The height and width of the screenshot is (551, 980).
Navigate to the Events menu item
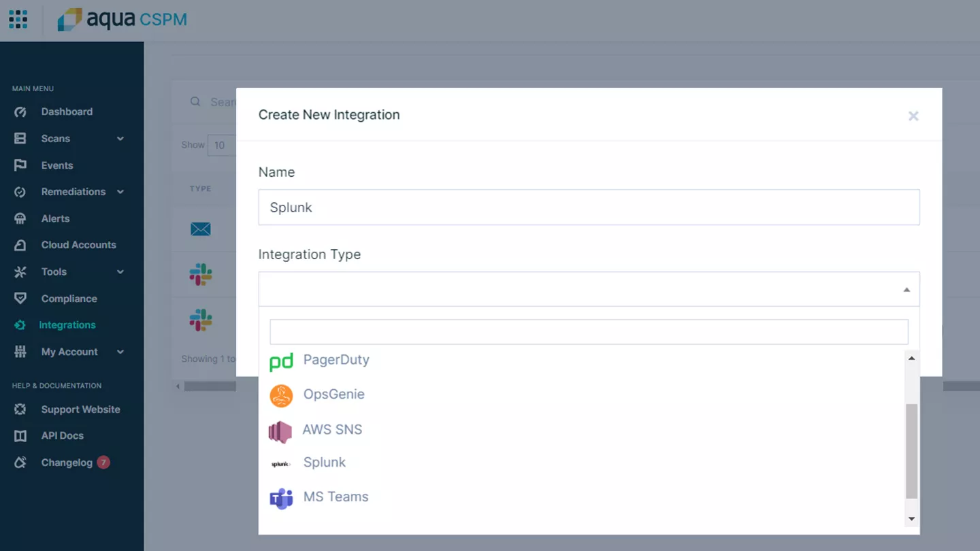pyautogui.click(x=56, y=165)
